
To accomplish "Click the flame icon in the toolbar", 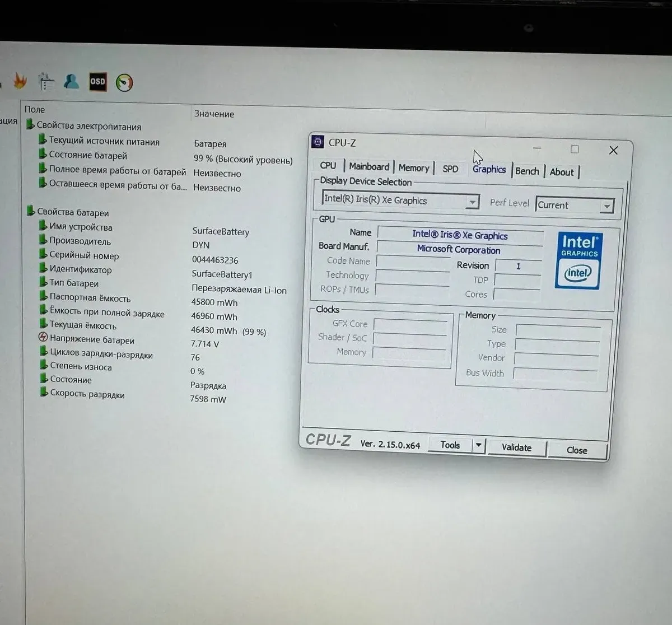I will pyautogui.click(x=20, y=81).
